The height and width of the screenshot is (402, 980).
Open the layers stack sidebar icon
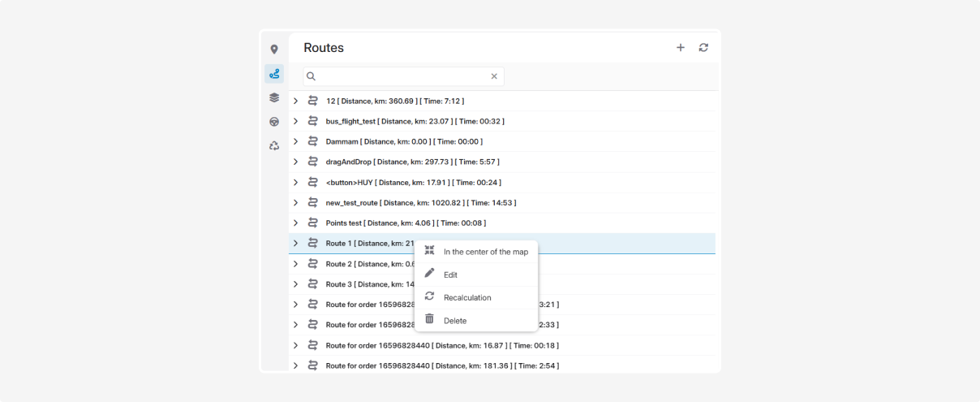pos(274,97)
